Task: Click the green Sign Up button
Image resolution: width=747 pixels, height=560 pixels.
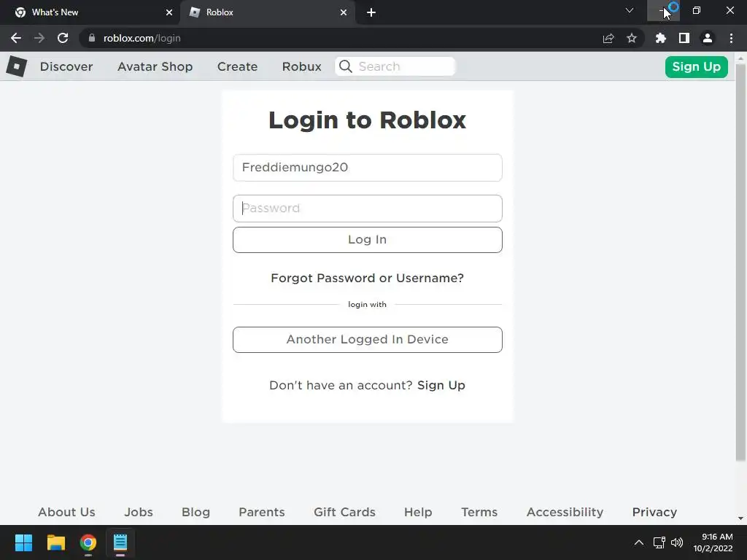Action: [x=696, y=66]
